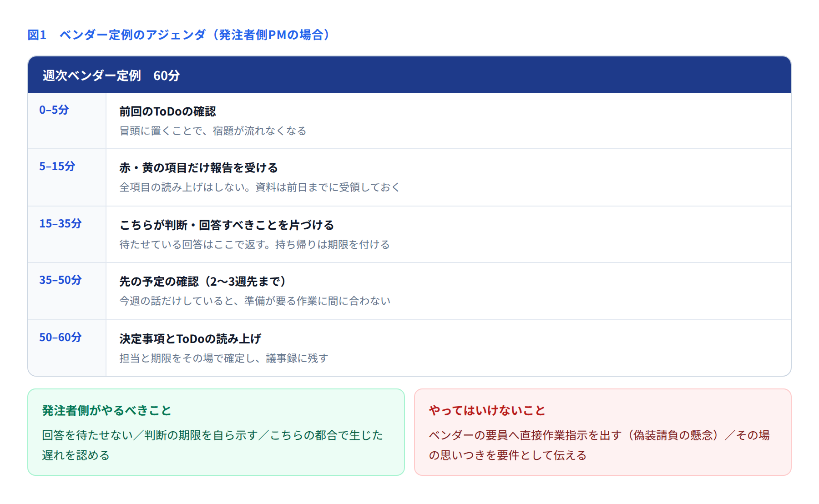Click the green heading 発注者側がやるべきこと
819x504 pixels.
[x=106, y=411]
